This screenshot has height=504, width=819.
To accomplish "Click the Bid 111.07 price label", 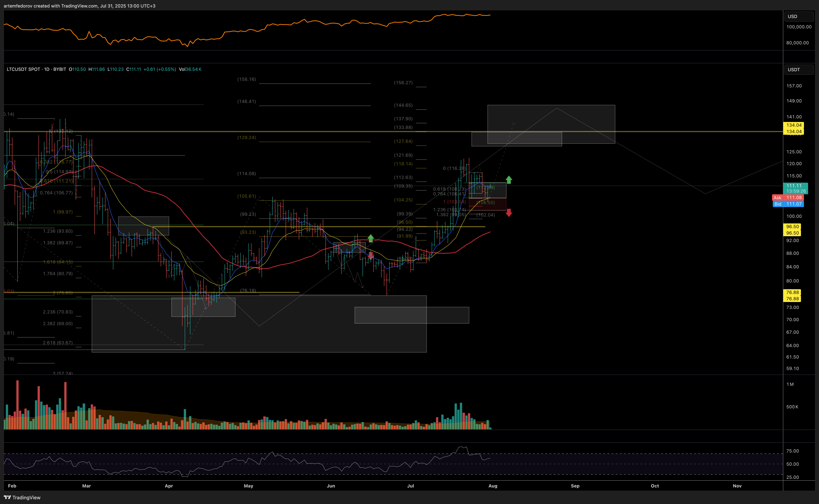I will click(x=788, y=204).
